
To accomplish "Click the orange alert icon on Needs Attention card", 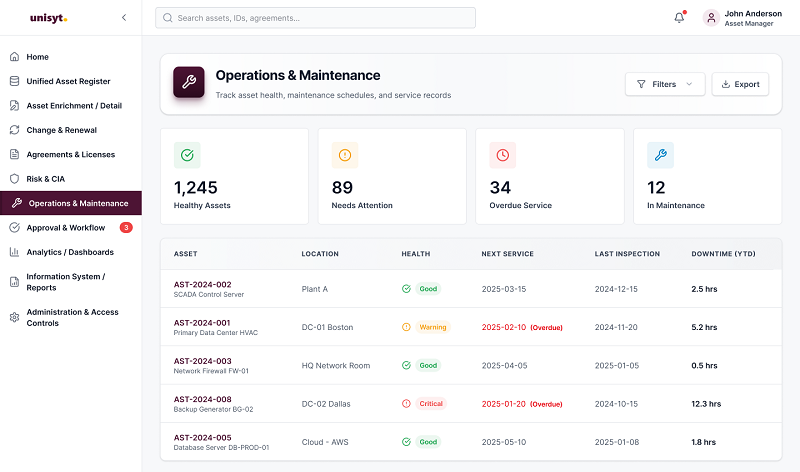I will [x=345, y=155].
